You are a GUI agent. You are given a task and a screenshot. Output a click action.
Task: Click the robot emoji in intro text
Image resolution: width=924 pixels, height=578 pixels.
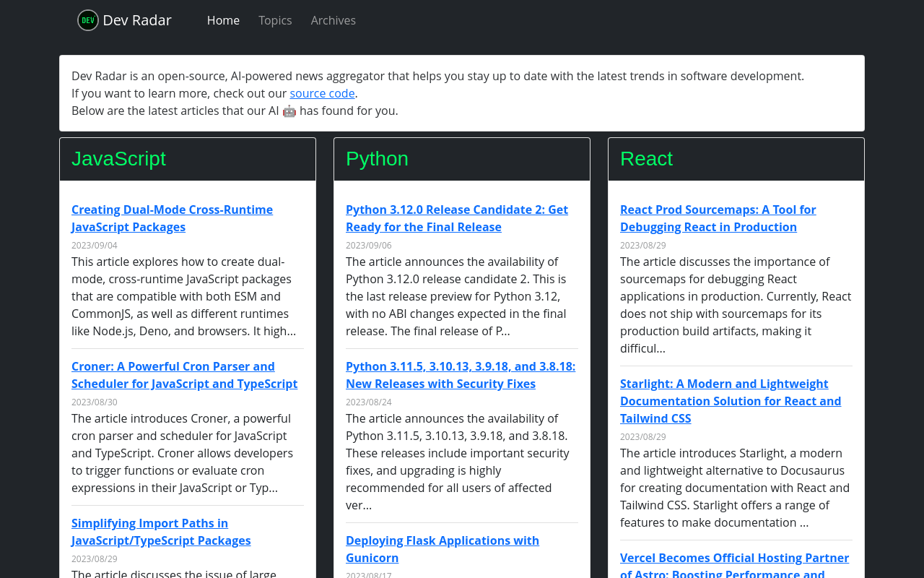289,111
